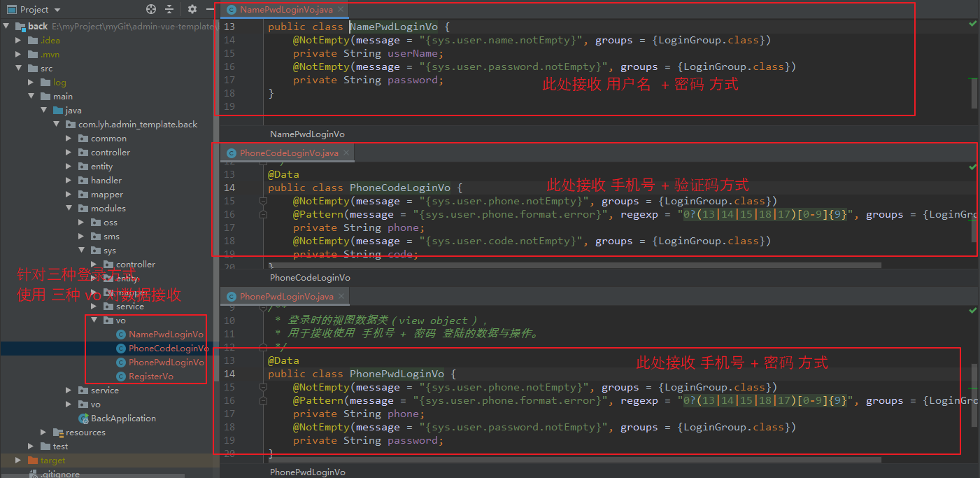Select the mapper package under back
This screenshot has height=478, width=980.
[x=107, y=195]
